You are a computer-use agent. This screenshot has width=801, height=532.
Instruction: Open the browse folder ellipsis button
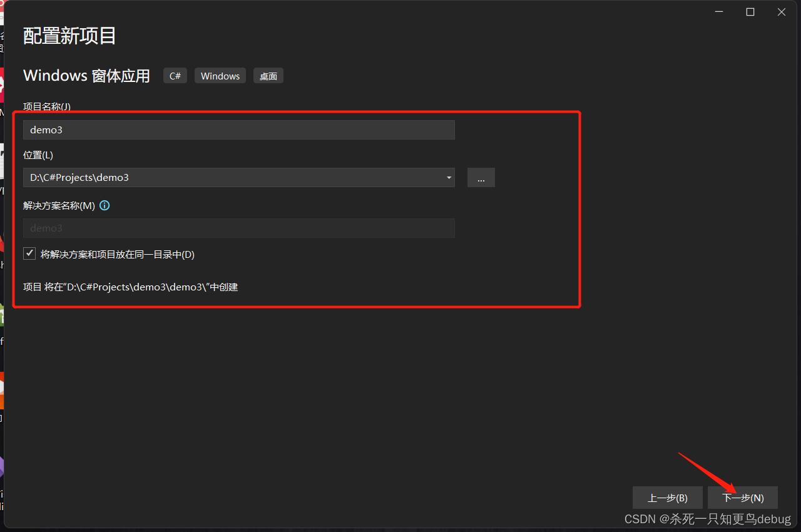[481, 178]
